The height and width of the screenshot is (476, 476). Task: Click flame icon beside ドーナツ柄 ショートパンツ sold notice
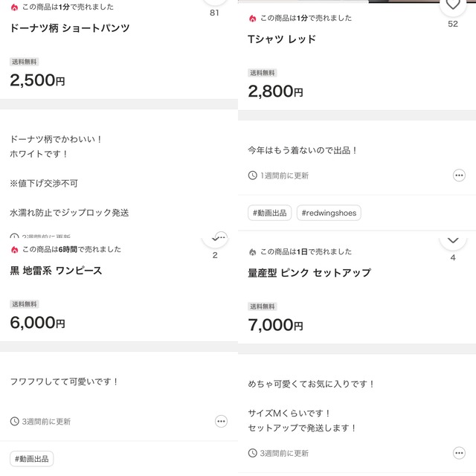(x=14, y=7)
